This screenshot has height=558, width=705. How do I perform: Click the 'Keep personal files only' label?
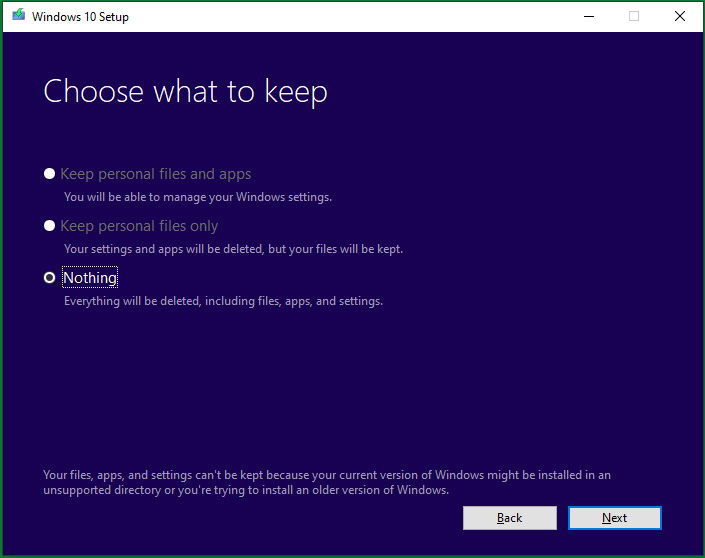139,226
